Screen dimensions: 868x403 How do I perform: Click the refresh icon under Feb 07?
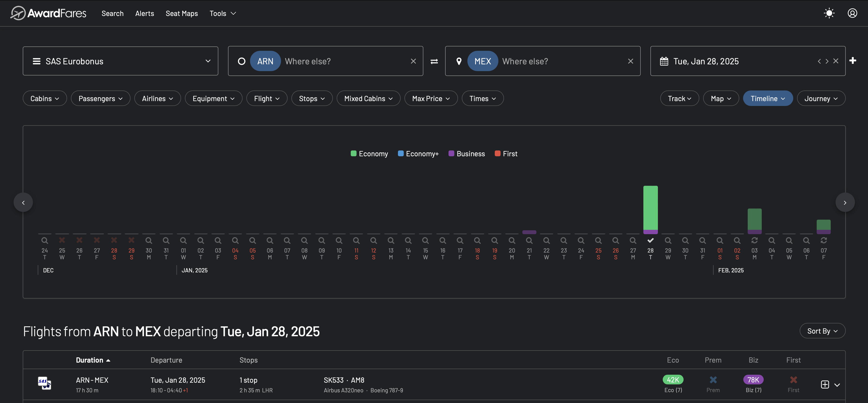(824, 240)
